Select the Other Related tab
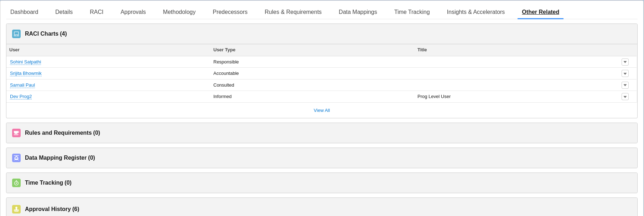This screenshot has width=644, height=216. 540,12
